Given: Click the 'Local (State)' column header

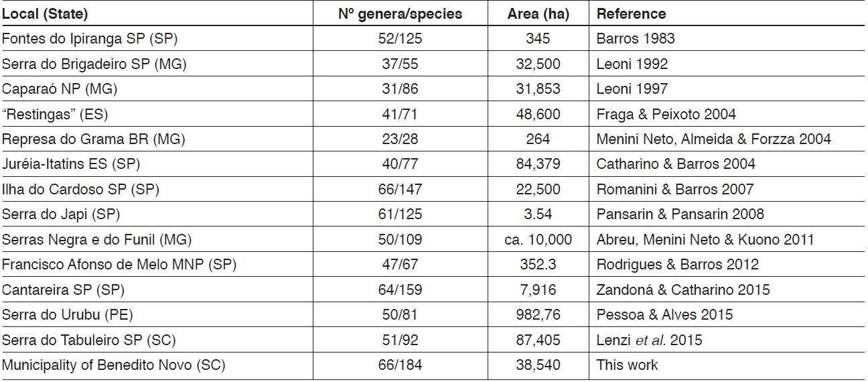Looking at the screenshot, I should pyautogui.click(x=45, y=13).
